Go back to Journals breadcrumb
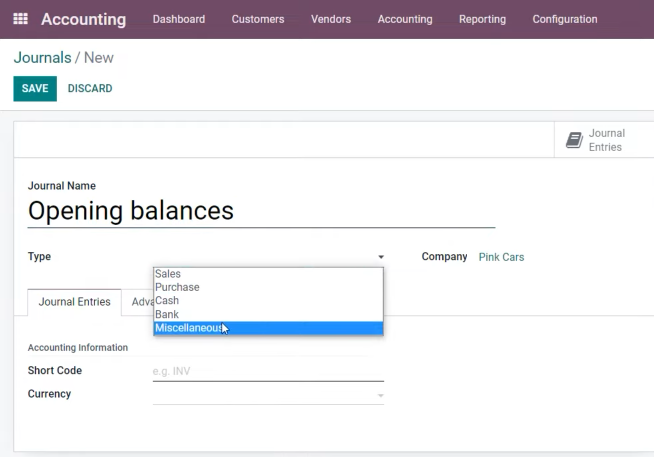This screenshot has width=654, height=457. point(43,58)
